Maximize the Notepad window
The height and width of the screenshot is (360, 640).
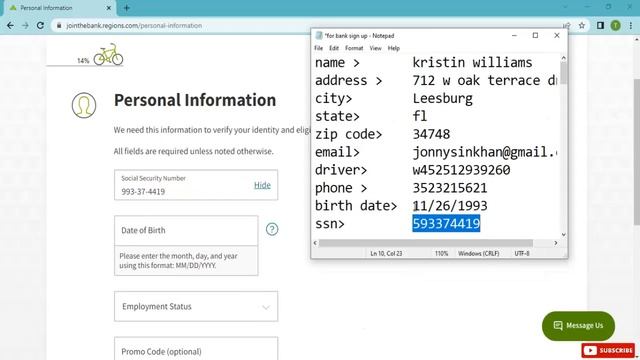tap(535, 36)
